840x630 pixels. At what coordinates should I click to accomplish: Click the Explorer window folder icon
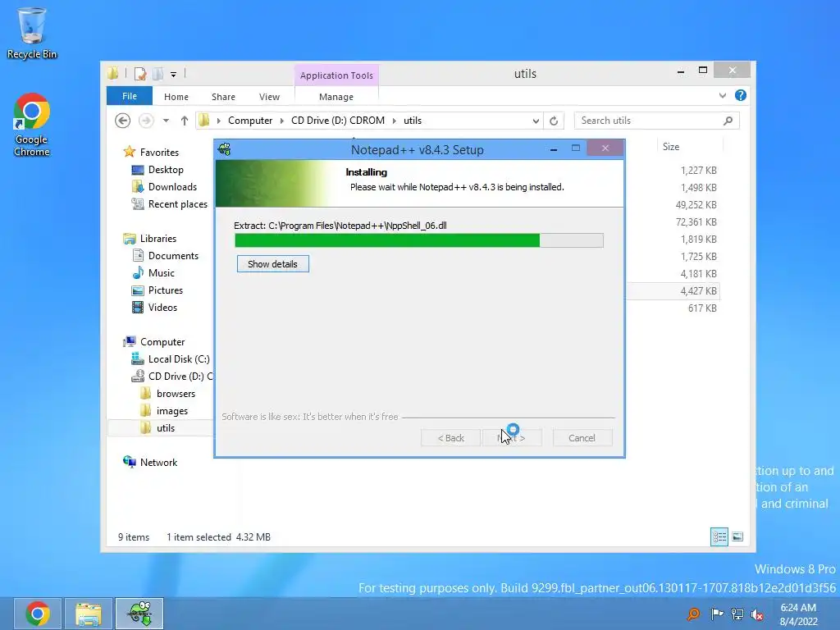tap(112, 73)
